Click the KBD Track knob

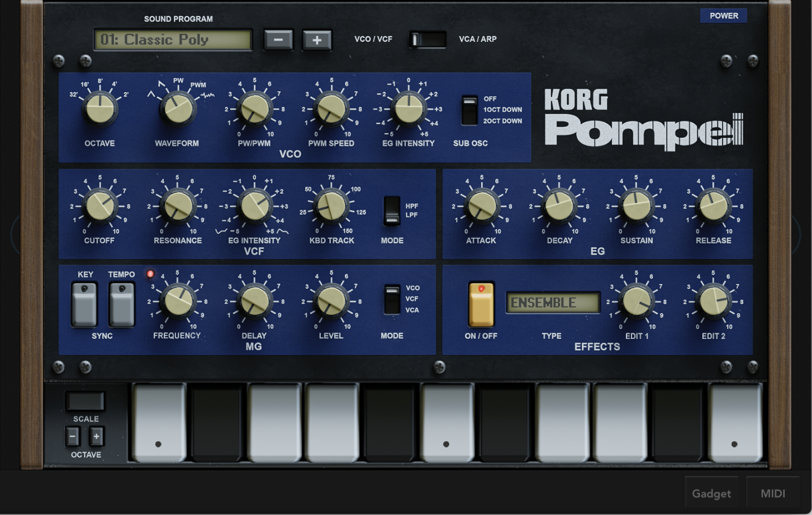[x=331, y=206]
